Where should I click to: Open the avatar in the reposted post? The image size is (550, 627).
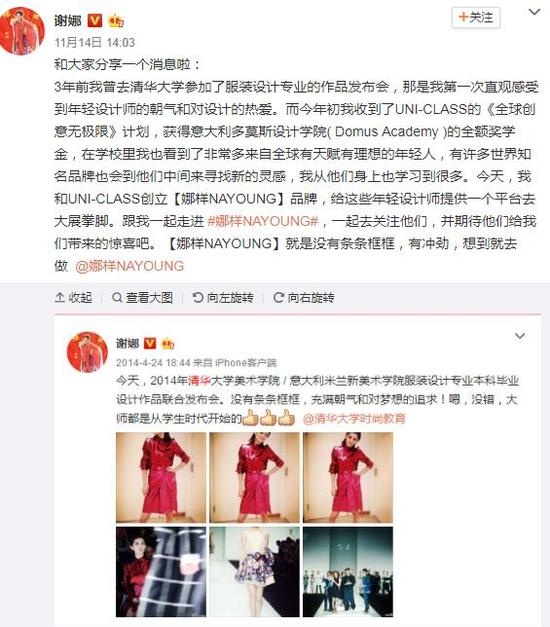point(87,352)
